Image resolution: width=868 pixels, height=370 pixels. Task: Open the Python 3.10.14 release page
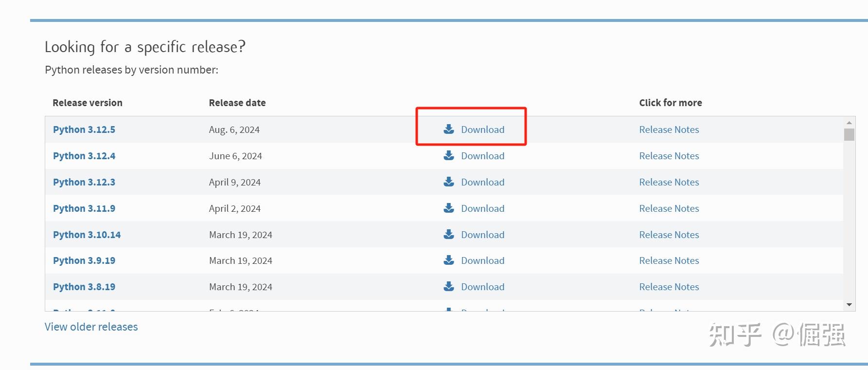pyautogui.click(x=87, y=235)
